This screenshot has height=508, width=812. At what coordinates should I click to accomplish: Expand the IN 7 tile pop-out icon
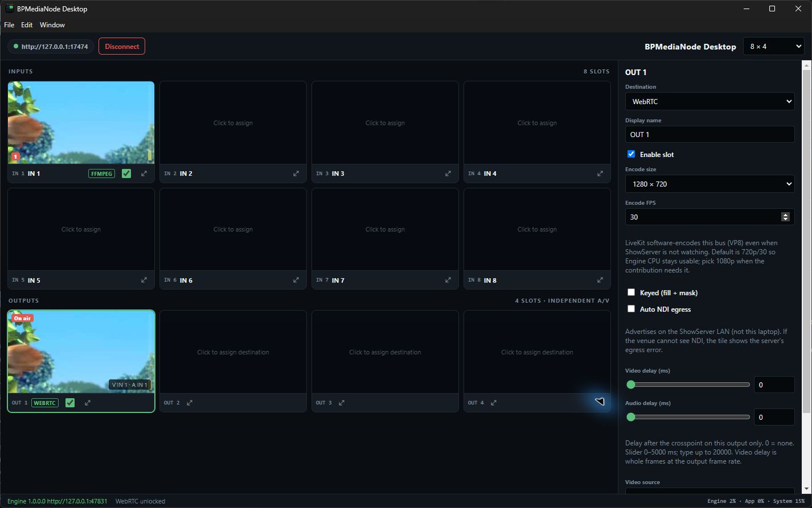point(448,280)
